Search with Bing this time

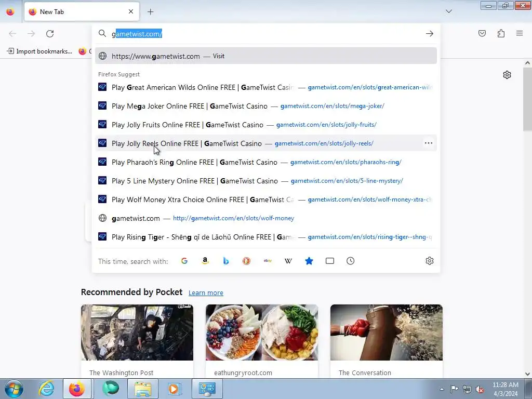(x=226, y=261)
